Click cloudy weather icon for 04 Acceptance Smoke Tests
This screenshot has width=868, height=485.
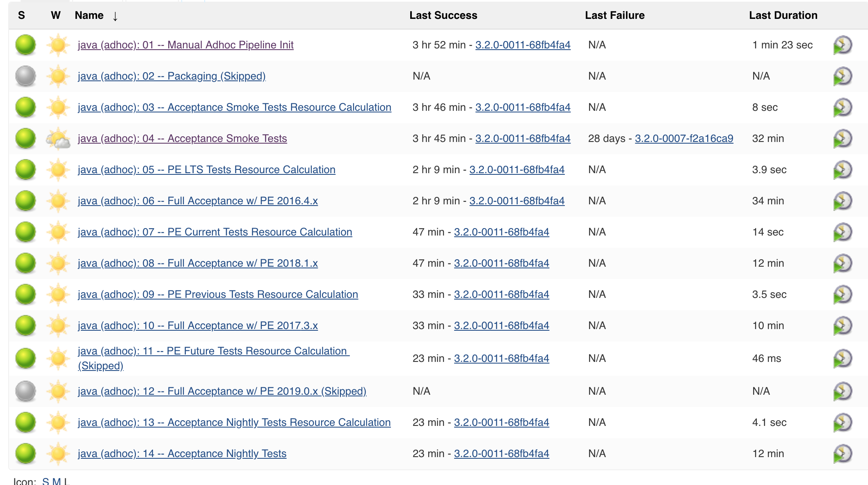(x=58, y=139)
